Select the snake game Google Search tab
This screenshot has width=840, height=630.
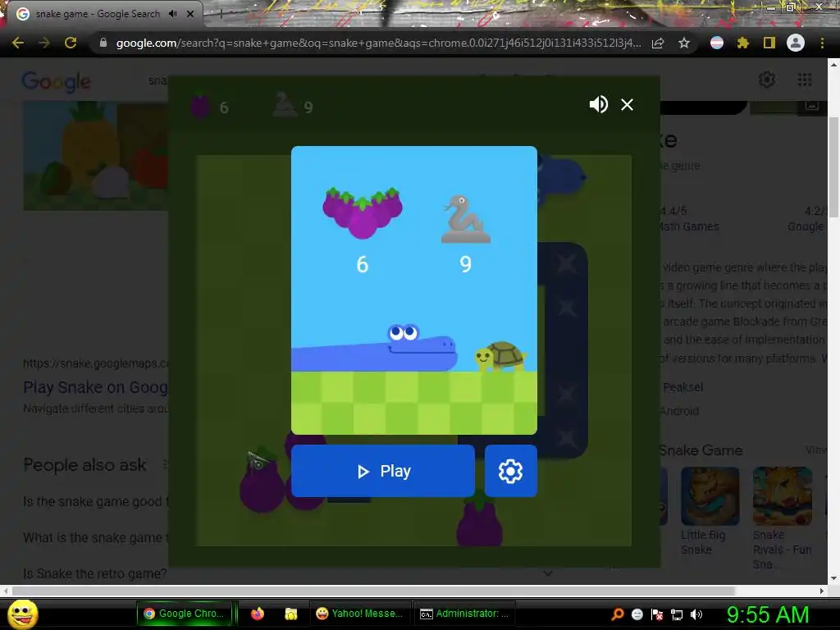point(98,14)
